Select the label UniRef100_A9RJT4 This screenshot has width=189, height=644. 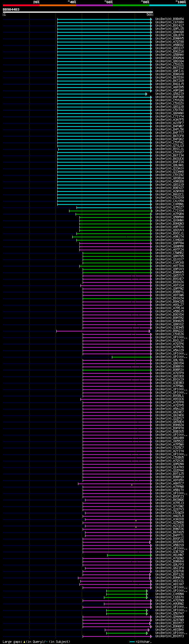(x=170, y=237)
